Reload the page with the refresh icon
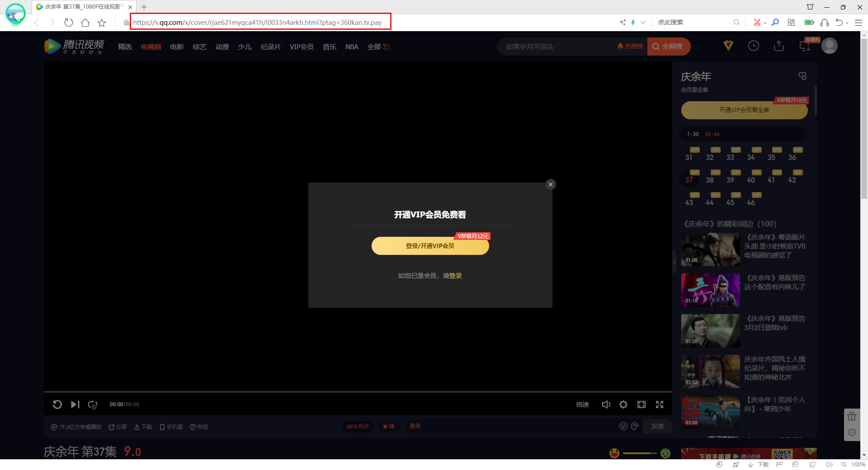868x470 pixels. (x=69, y=23)
